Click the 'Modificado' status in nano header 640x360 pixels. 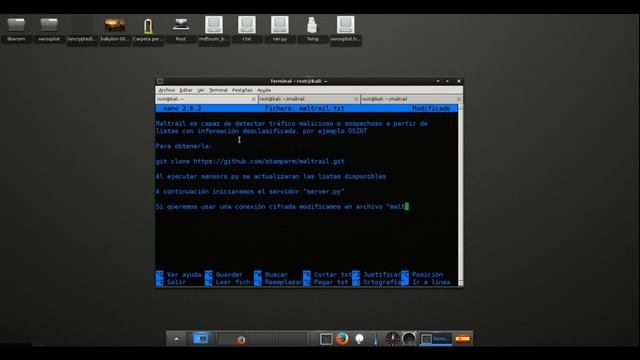coord(431,108)
